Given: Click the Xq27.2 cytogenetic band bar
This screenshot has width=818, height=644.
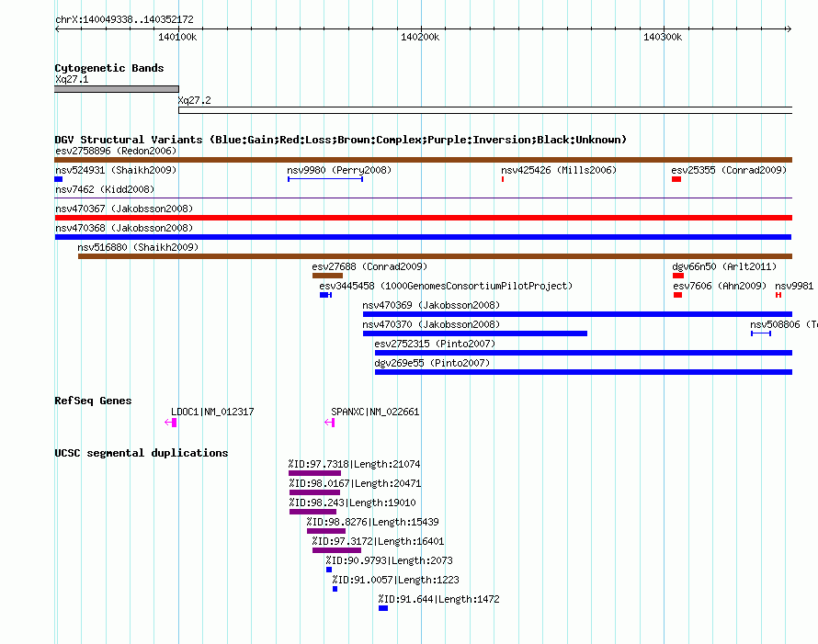Looking at the screenshot, I should (485, 110).
